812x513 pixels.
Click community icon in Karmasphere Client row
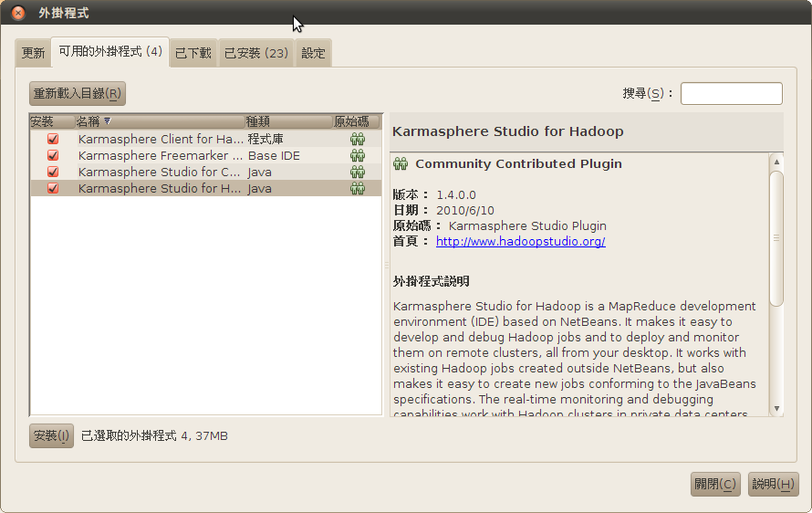pyautogui.click(x=358, y=139)
